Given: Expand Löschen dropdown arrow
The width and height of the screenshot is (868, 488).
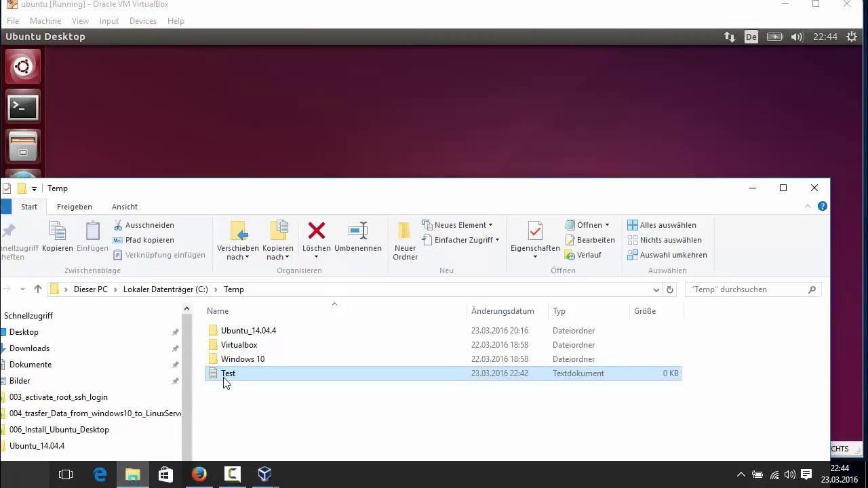Looking at the screenshot, I should coord(317,257).
